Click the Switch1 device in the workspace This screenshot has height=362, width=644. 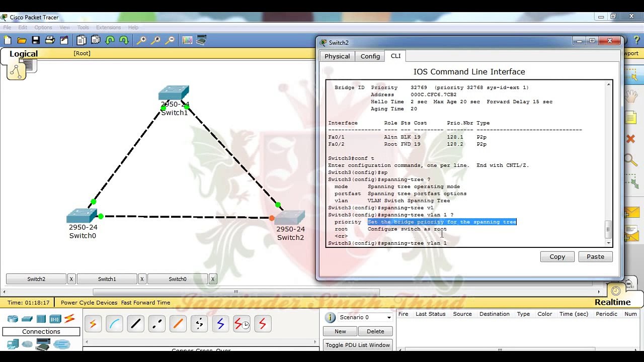point(174,94)
